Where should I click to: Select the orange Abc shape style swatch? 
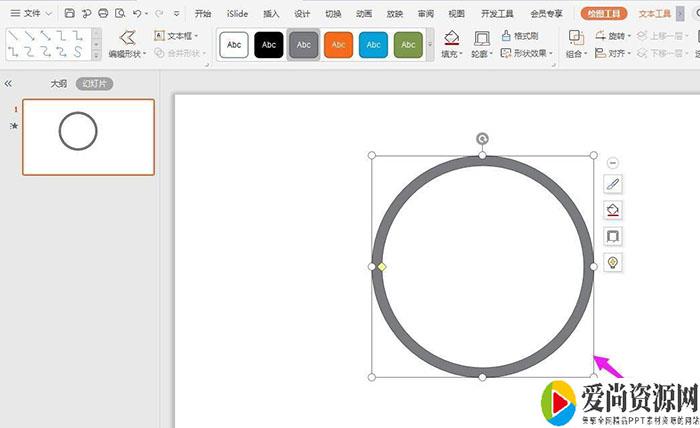338,44
